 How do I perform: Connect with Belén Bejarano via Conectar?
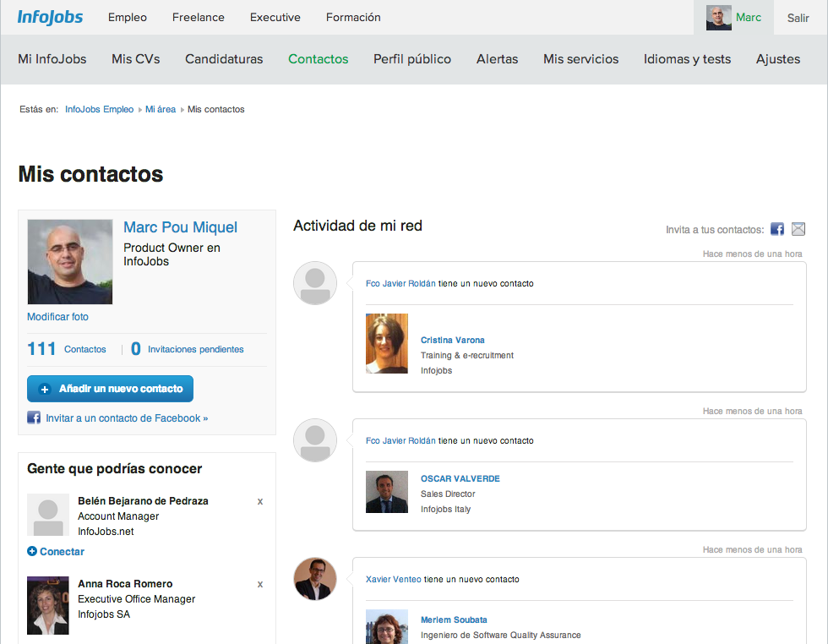[56, 552]
